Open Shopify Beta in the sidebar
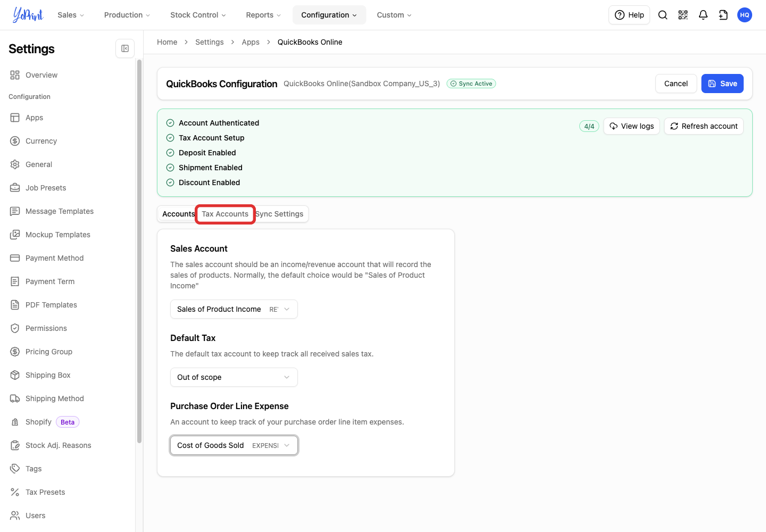The image size is (766, 532). pos(45,422)
